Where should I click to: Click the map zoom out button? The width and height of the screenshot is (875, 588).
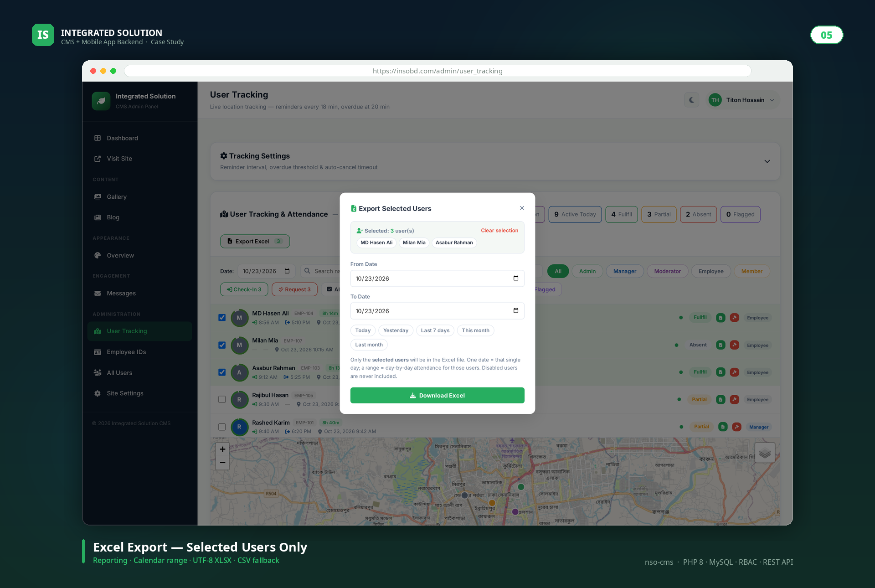(222, 462)
